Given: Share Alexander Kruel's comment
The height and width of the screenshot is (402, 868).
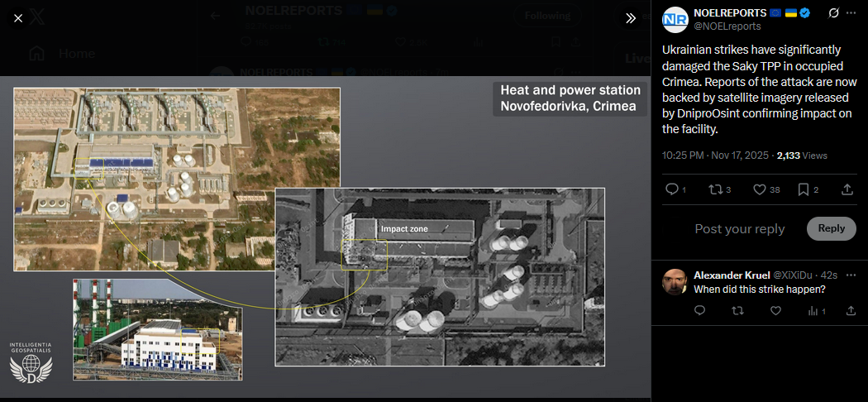Looking at the screenshot, I should [x=851, y=311].
